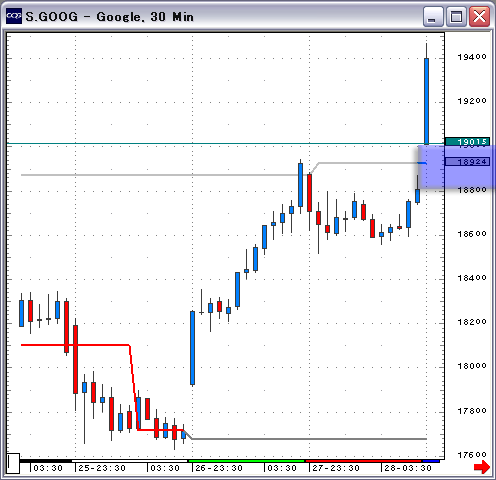Click the 26-23:30 time axis label
Image resolution: width=496 pixels, height=480 pixels.
[x=219, y=468]
